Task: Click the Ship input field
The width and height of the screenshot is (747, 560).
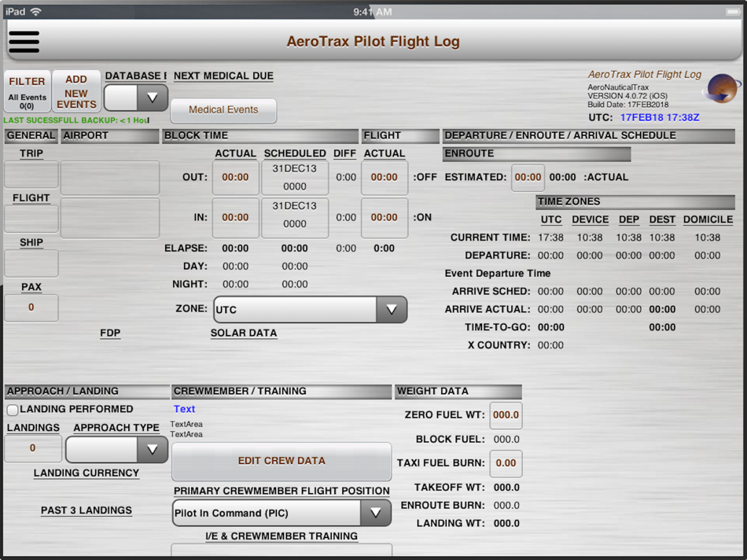Action: (x=31, y=263)
